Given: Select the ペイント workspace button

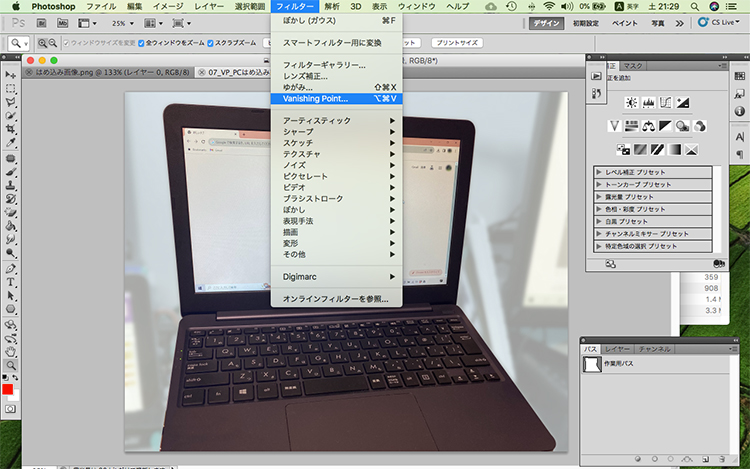Looking at the screenshot, I should (x=625, y=23).
